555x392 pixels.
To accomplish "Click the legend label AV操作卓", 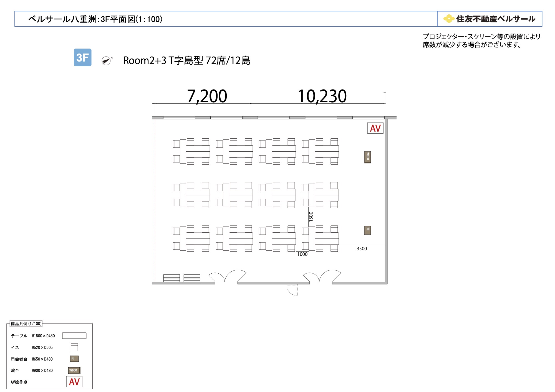I will click(x=19, y=382).
